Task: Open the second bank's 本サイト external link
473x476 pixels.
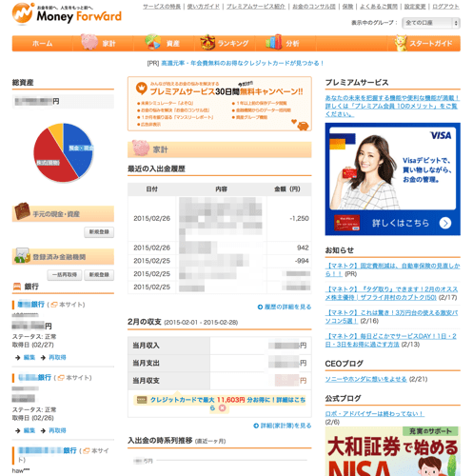Action: pyautogui.click(x=74, y=378)
